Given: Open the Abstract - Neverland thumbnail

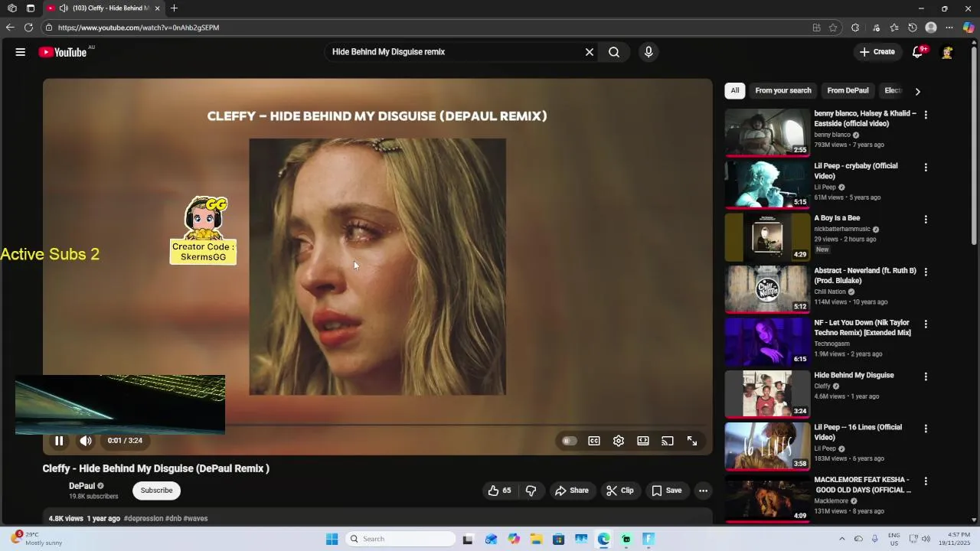Looking at the screenshot, I should pyautogui.click(x=767, y=289).
